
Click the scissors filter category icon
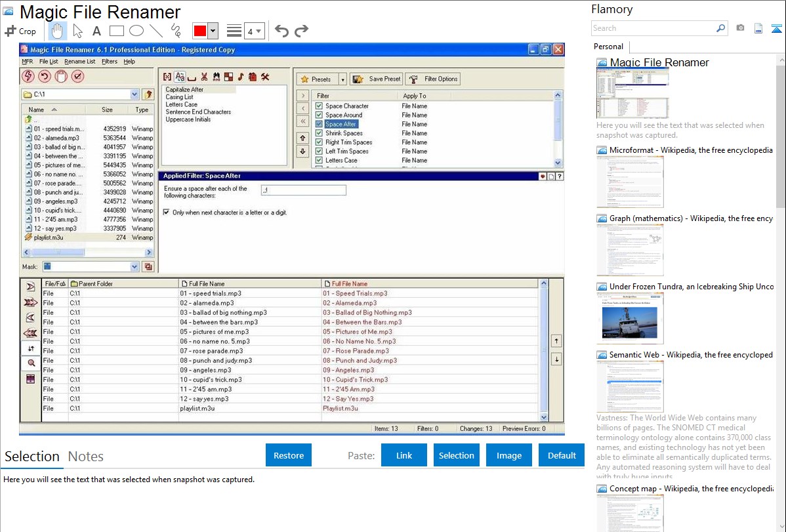[204, 77]
